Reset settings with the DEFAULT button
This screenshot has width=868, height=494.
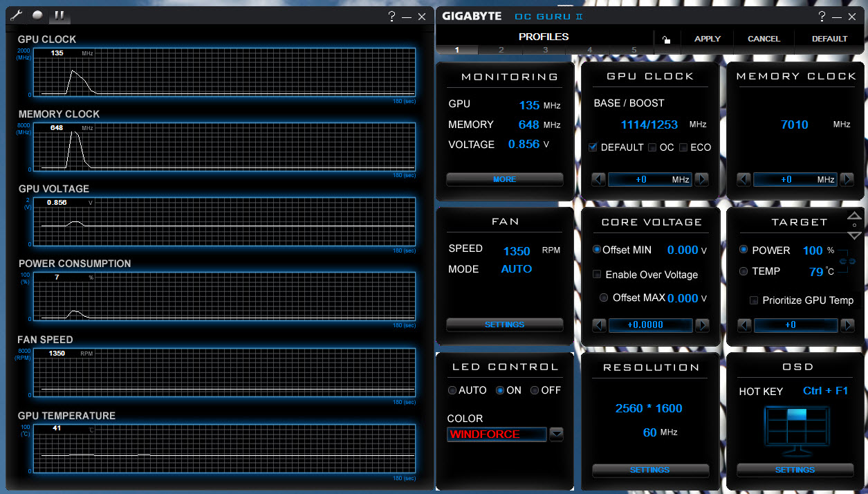click(x=829, y=39)
